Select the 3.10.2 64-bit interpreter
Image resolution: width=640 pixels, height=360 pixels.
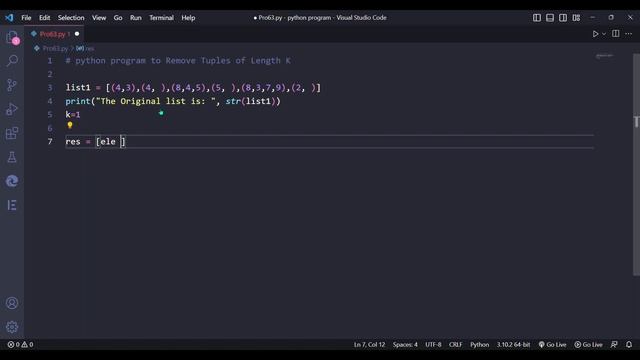pyautogui.click(x=513, y=344)
